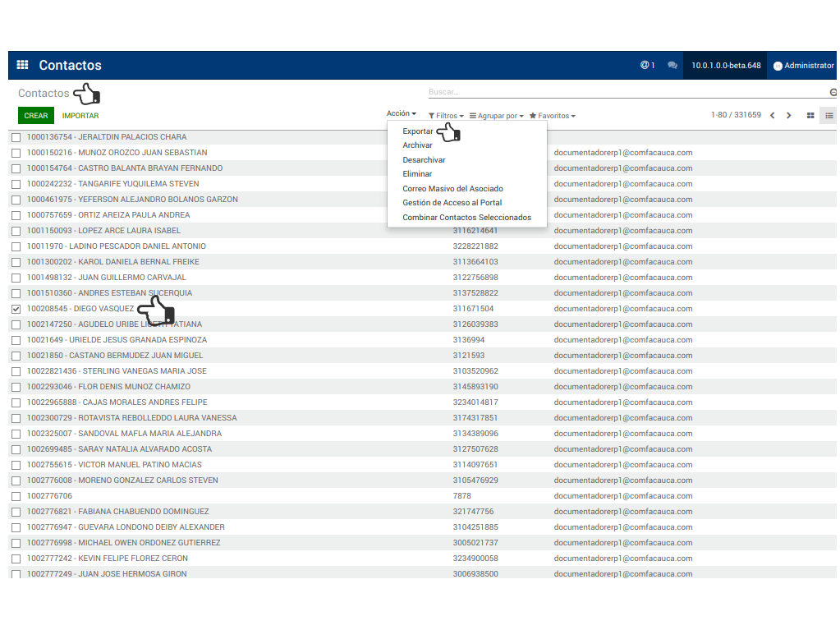Expand the Filtros dropdown
Viewport: 840px width, 630px height.
(x=446, y=116)
